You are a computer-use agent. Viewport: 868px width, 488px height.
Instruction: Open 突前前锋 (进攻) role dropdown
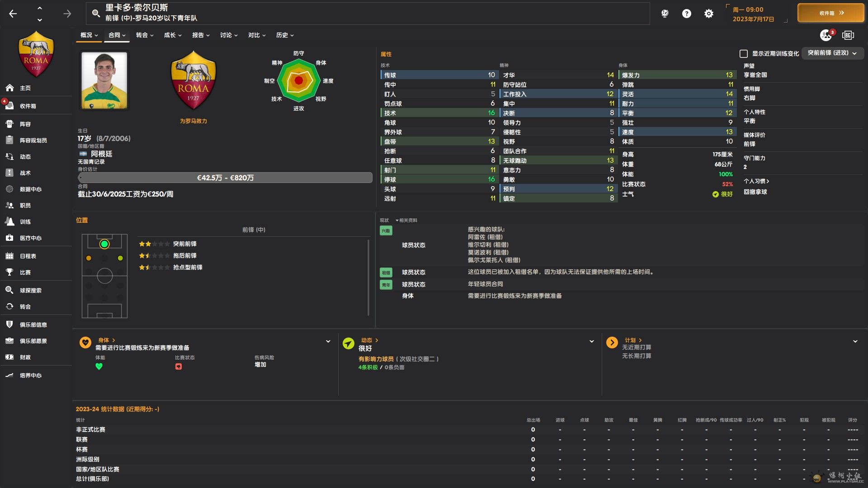[x=832, y=53]
